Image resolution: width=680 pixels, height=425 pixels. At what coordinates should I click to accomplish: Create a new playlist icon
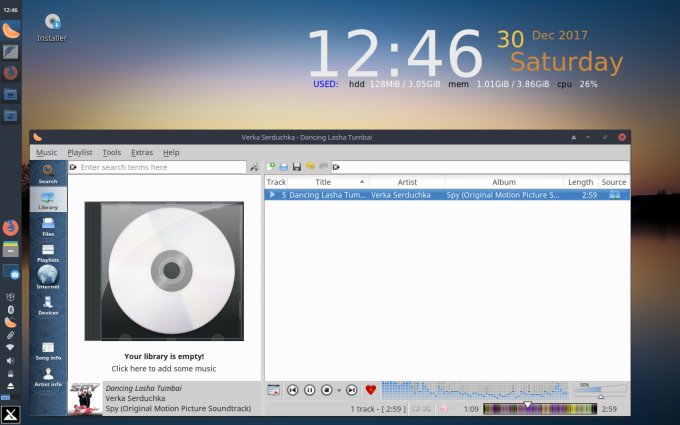tap(271, 167)
